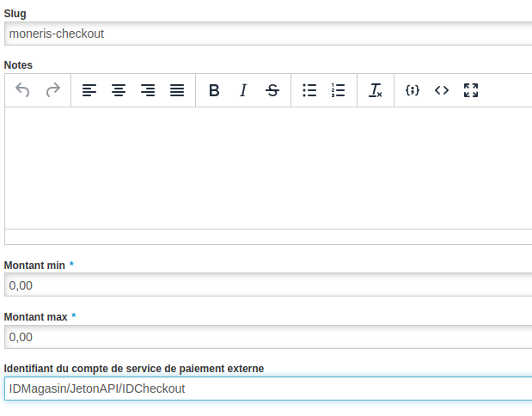Clear formatting with the Tx icon
The height and width of the screenshot is (416, 532).
(376, 90)
